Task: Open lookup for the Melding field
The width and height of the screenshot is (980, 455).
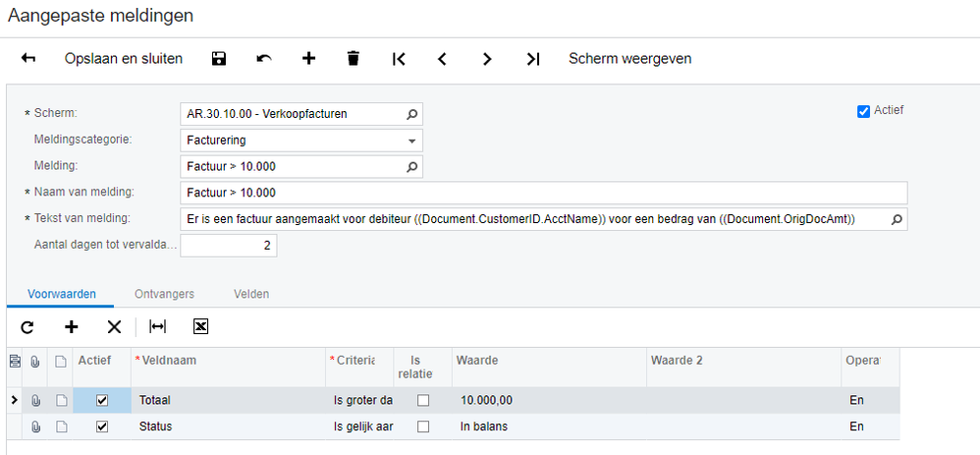Action: coord(411,167)
